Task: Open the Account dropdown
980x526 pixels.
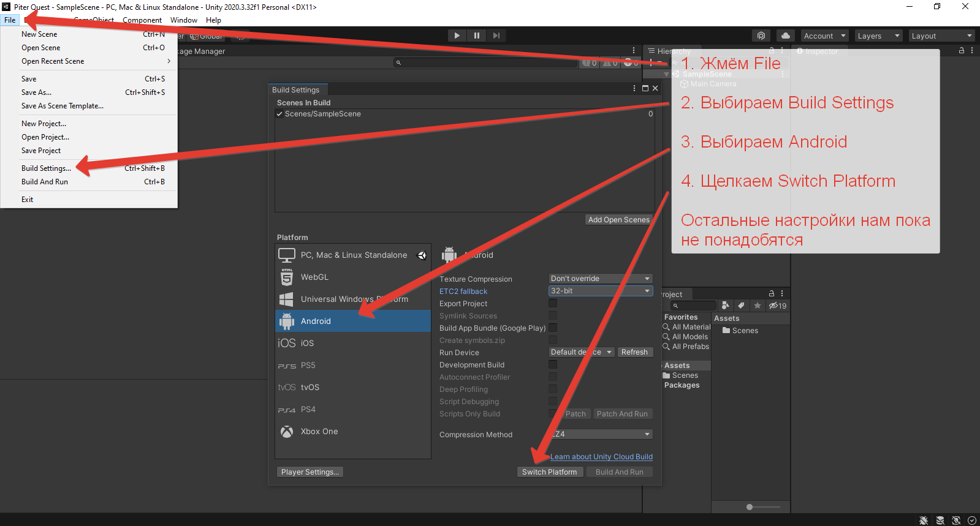Action: point(824,36)
